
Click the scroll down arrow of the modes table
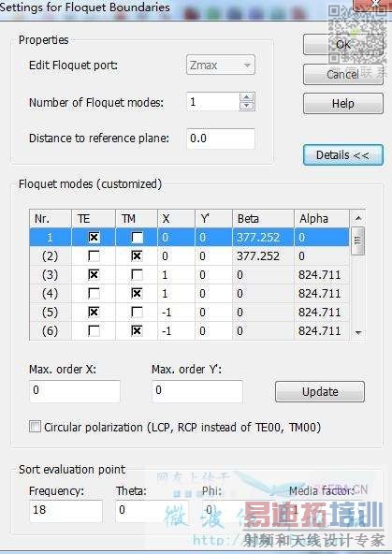point(358,332)
